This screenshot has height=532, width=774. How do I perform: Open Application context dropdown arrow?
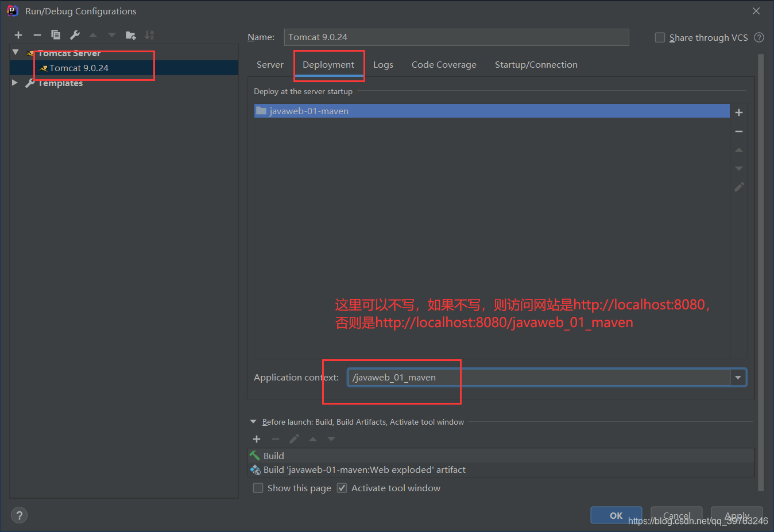(x=738, y=378)
